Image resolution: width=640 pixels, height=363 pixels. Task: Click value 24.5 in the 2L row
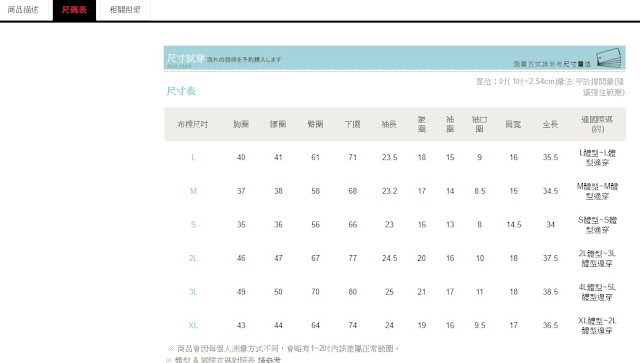click(x=389, y=258)
